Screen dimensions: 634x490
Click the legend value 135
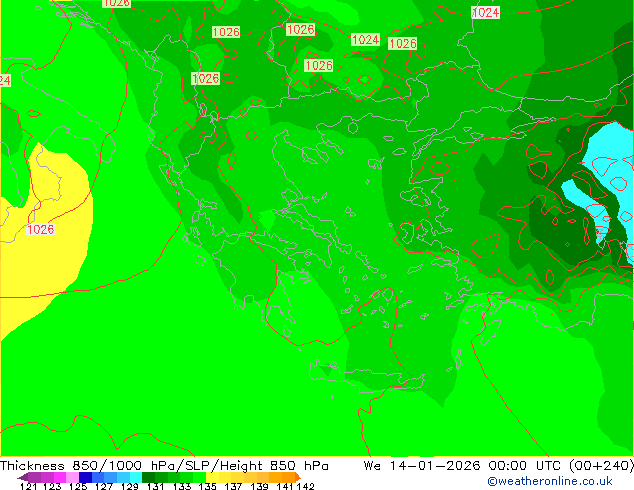coord(207,486)
